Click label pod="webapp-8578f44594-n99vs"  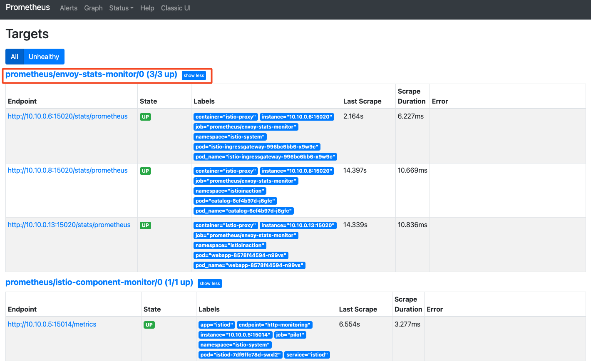tap(241, 255)
